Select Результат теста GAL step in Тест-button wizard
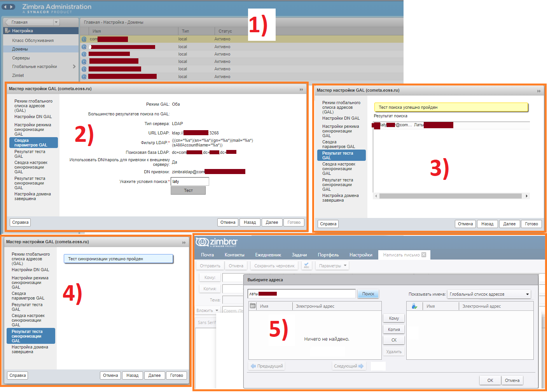Screen dimensions: 547x392 coord(30,154)
